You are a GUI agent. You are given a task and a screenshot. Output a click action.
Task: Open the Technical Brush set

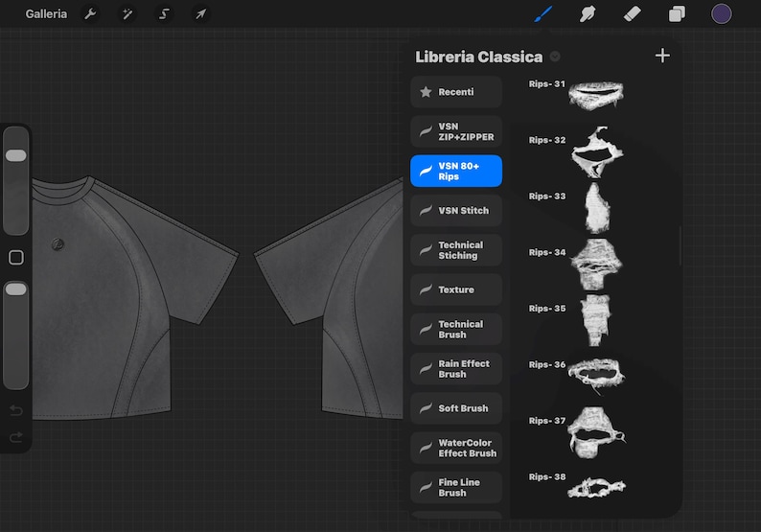click(456, 329)
